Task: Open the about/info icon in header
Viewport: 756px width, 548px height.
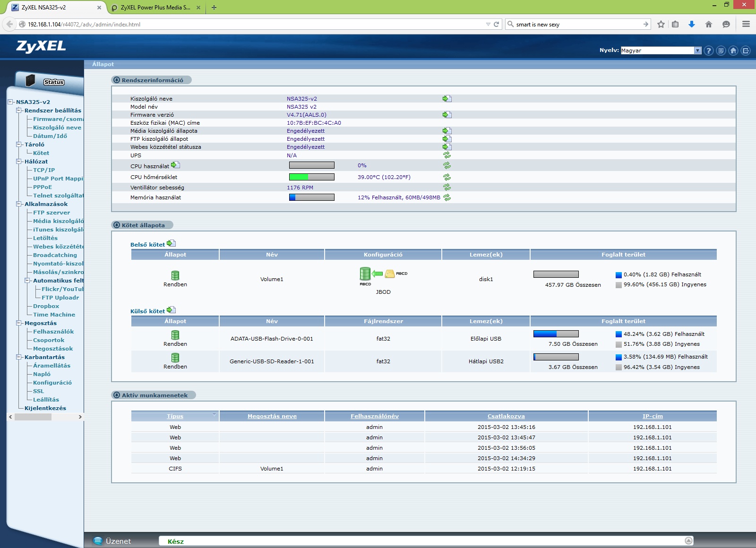Action: pos(721,51)
